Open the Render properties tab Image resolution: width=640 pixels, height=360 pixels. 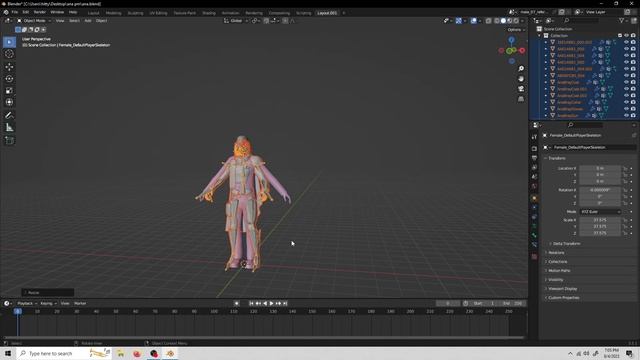pyautogui.click(x=534, y=149)
